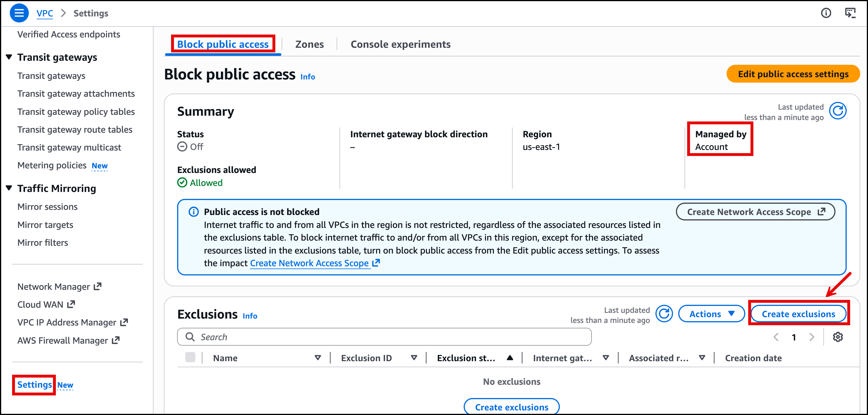Click the info circle icon in header
The height and width of the screenshot is (415, 868).
click(826, 13)
